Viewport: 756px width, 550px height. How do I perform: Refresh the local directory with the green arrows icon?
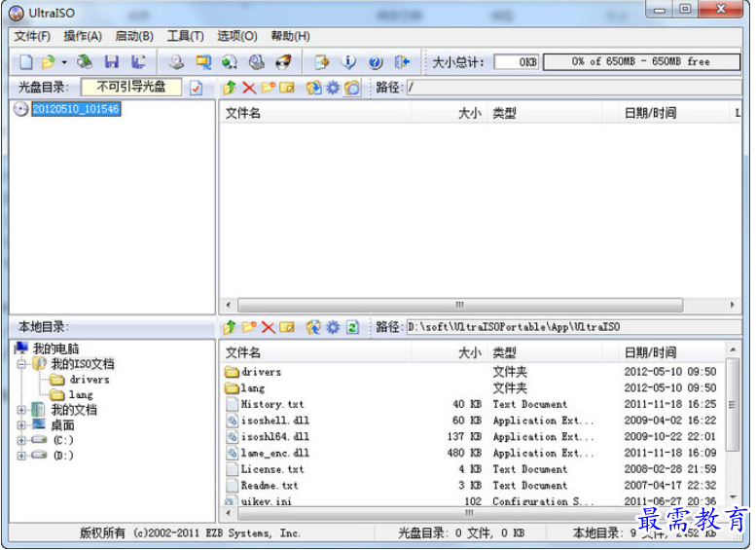pyautogui.click(x=353, y=328)
